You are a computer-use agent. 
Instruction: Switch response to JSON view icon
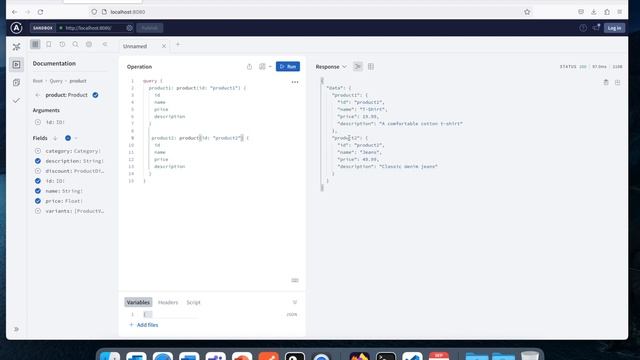(x=358, y=67)
